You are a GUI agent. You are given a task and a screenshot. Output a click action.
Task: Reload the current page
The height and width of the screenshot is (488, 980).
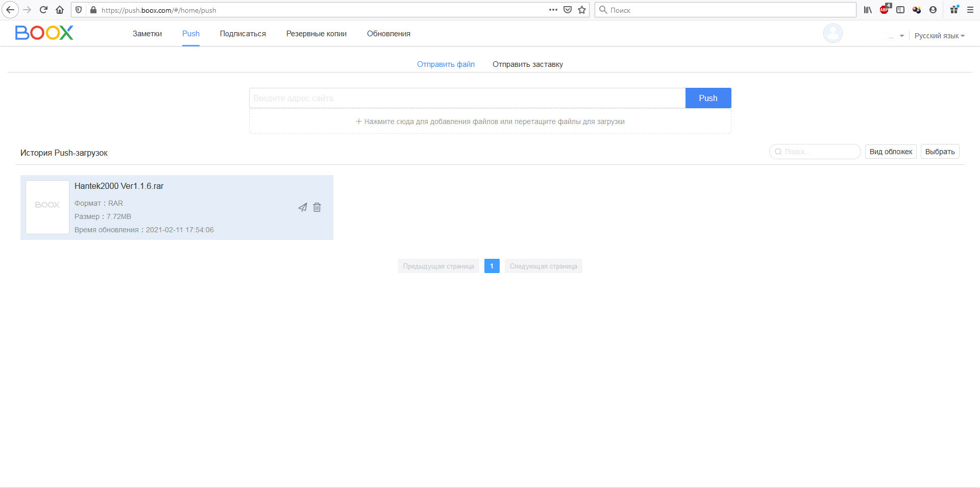click(x=43, y=10)
